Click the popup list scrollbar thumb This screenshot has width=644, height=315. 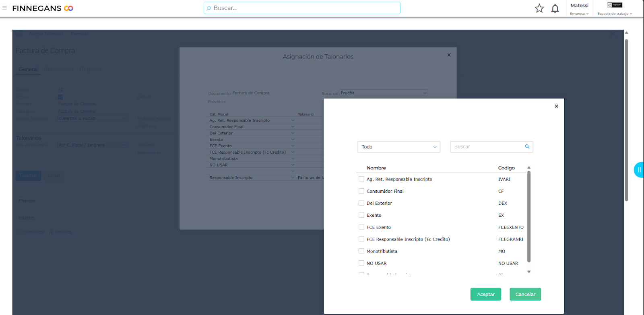pos(529,217)
